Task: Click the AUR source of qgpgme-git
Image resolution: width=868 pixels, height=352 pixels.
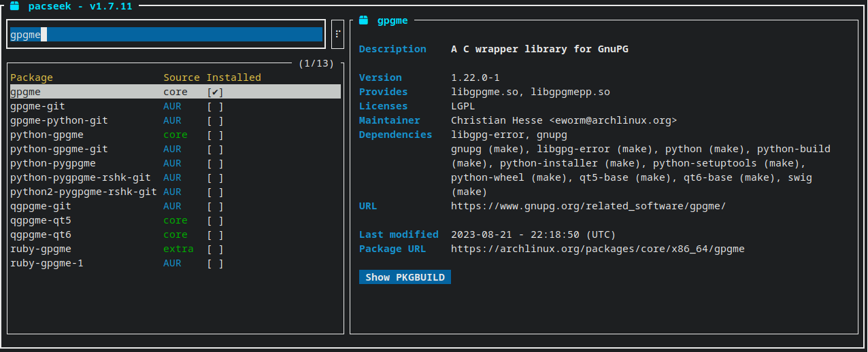Action: (172, 206)
